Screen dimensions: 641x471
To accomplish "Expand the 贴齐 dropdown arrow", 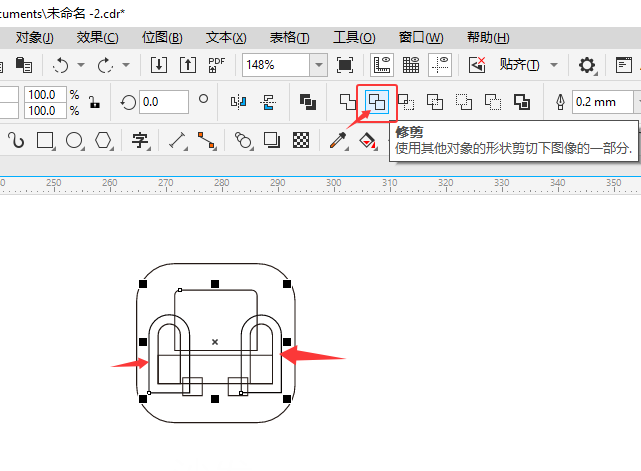I will pos(554,65).
